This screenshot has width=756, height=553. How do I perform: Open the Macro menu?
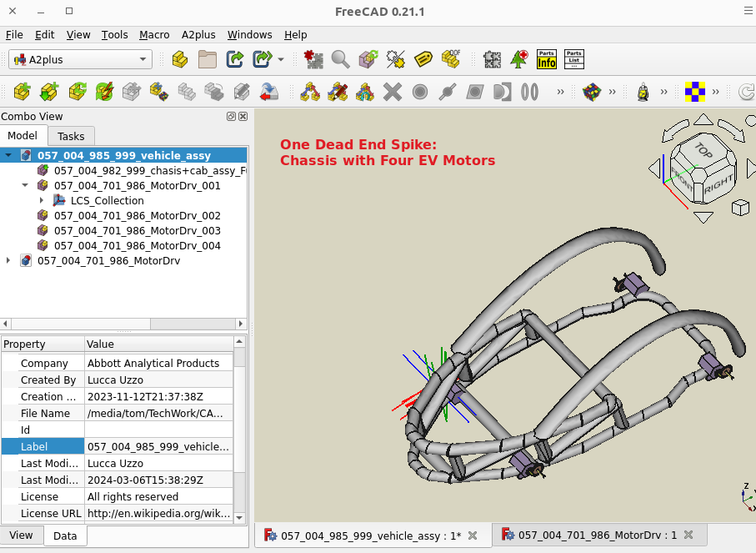point(154,35)
